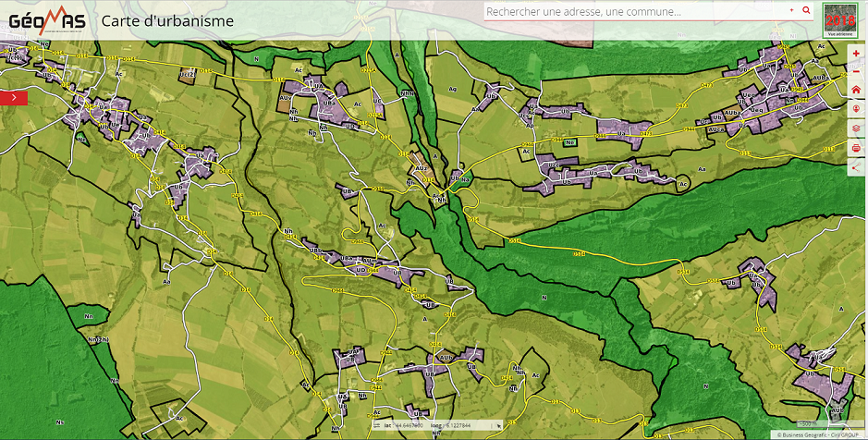The image size is (868, 440).
Task: Click the 'Nn' zone label on left
Action: tap(89, 316)
